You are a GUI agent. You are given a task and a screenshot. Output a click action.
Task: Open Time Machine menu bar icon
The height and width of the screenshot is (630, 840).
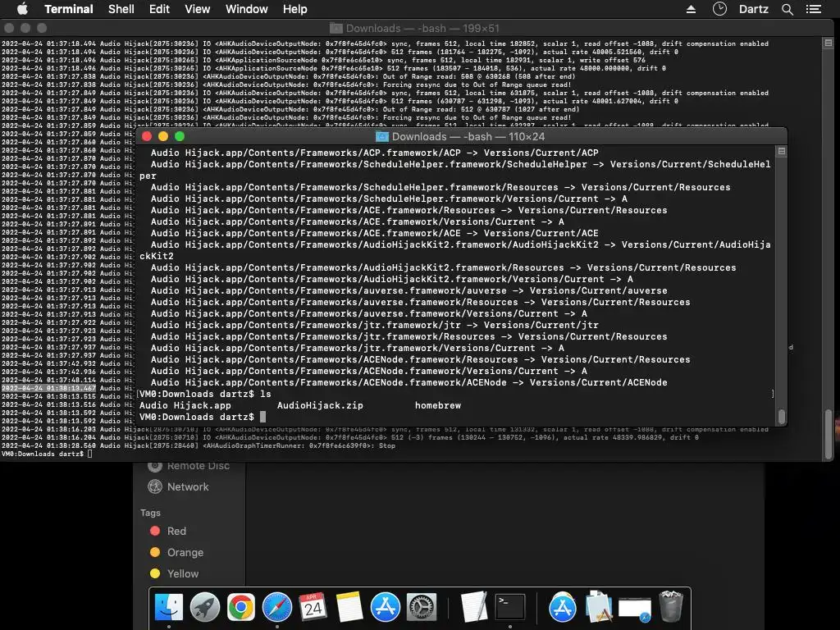pyautogui.click(x=719, y=9)
